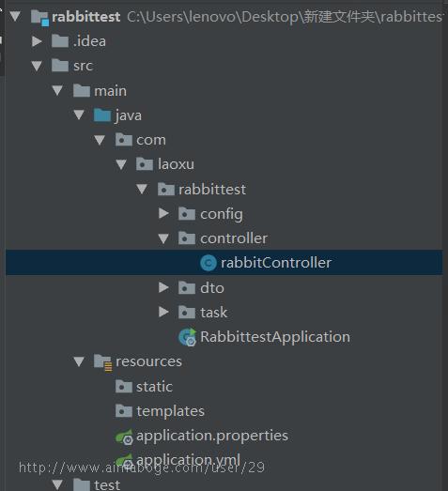
Task: Expand the .idea folder arrow
Action: [x=37, y=41]
